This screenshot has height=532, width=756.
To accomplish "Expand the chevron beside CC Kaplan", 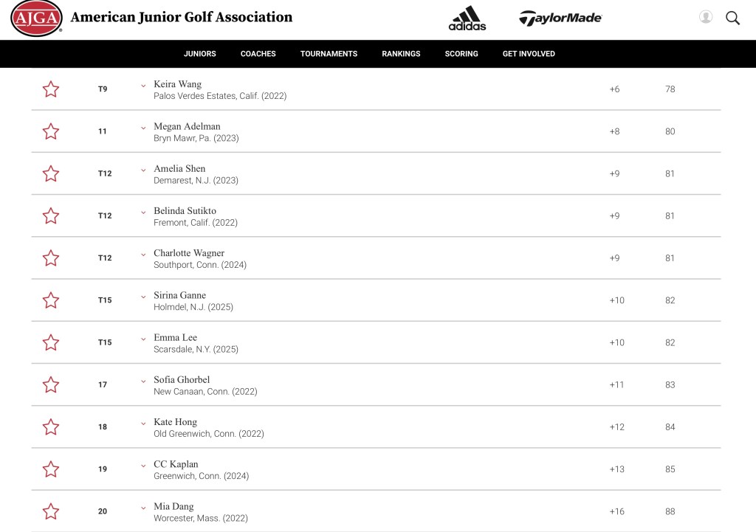I will [144, 466].
